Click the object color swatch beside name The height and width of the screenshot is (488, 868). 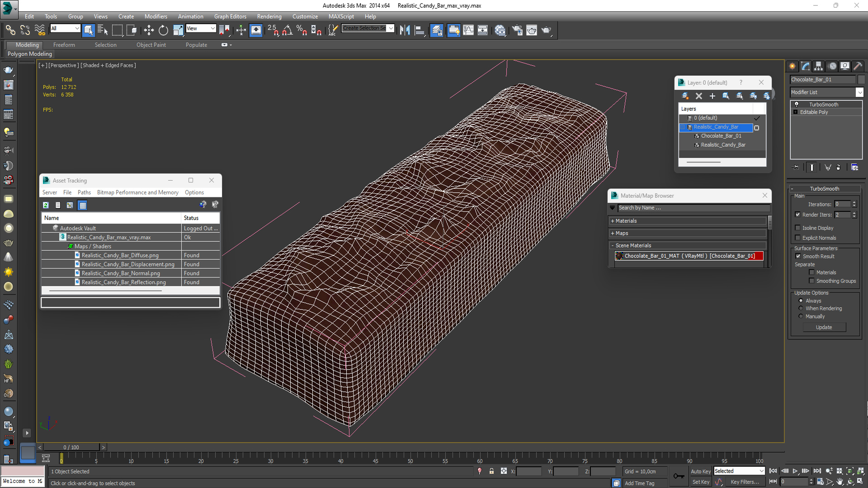click(861, 80)
